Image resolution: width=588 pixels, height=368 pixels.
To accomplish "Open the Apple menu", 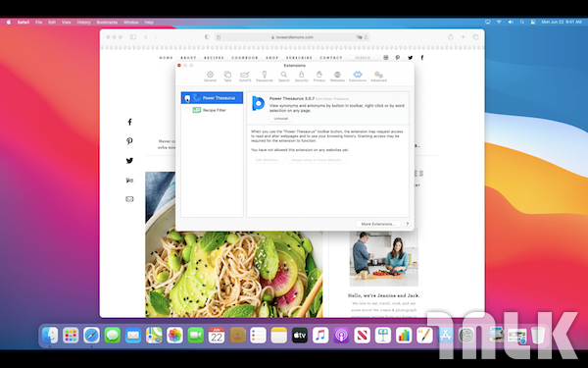I will click(8, 23).
